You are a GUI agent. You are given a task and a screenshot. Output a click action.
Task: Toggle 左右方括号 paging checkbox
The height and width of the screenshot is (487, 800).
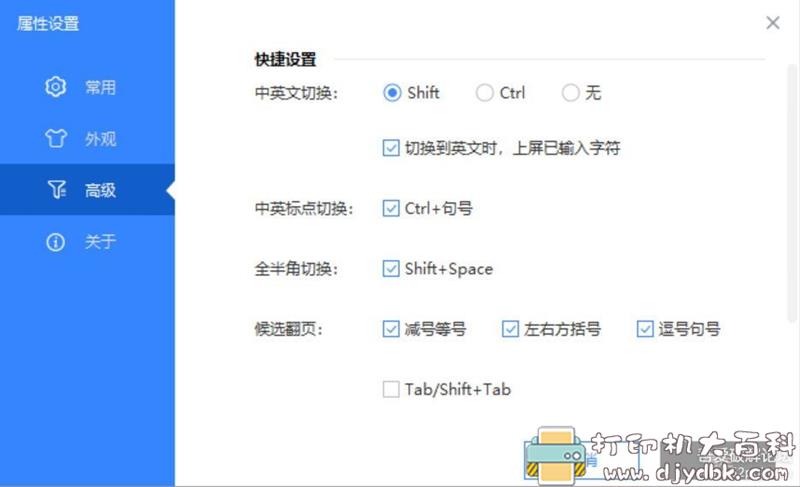[510, 329]
